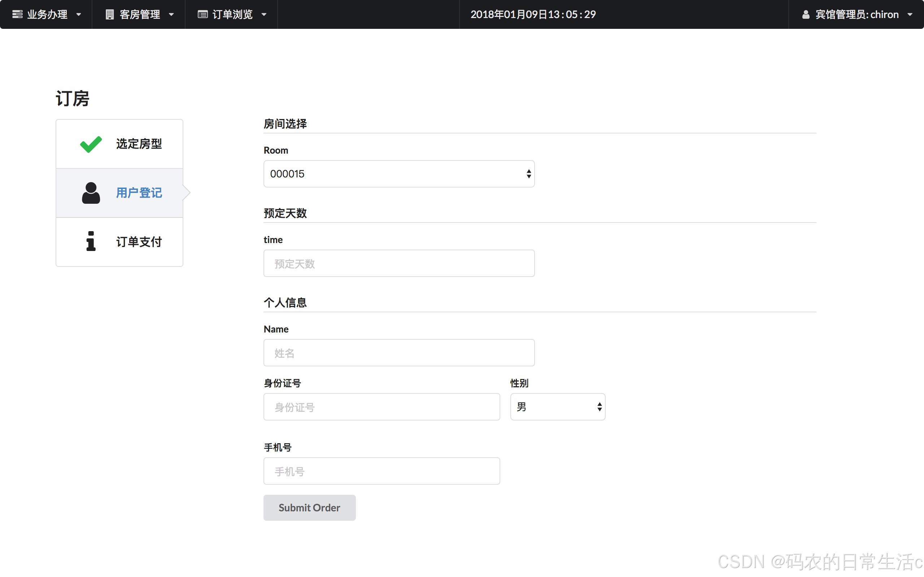Click the list icon beside 订单浏览
Image resolution: width=924 pixels, height=577 pixels.
[202, 14]
